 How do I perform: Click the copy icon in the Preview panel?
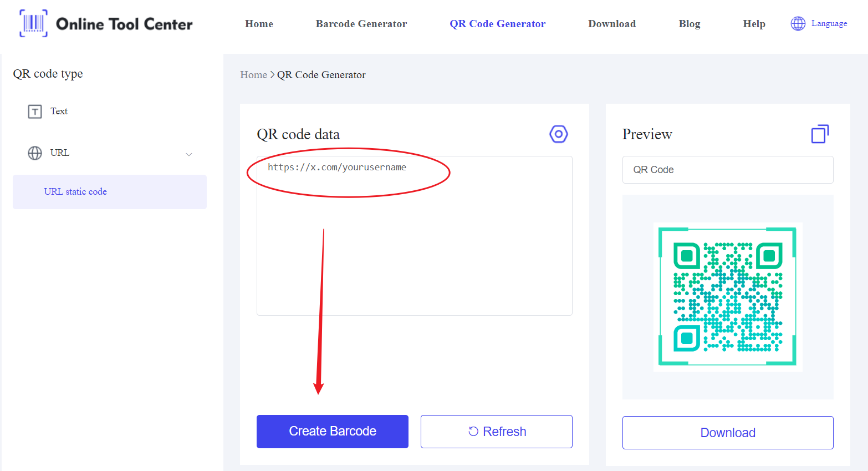click(x=820, y=134)
